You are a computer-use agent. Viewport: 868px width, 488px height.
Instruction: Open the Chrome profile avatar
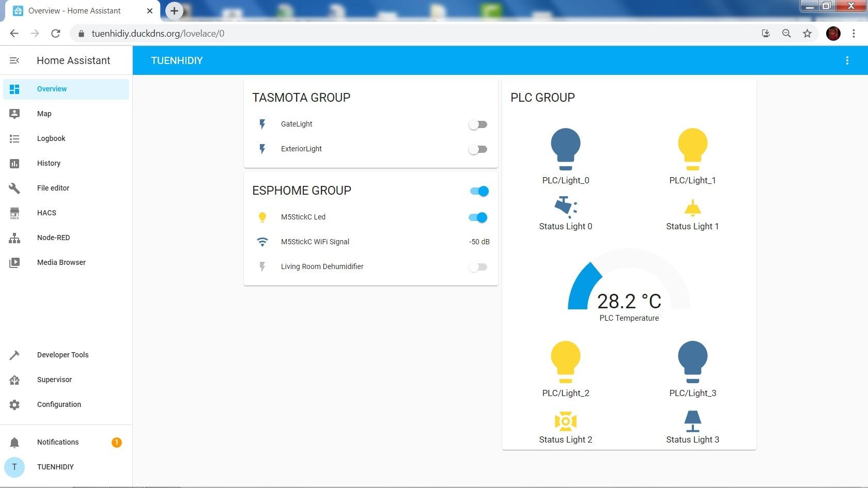click(x=833, y=34)
